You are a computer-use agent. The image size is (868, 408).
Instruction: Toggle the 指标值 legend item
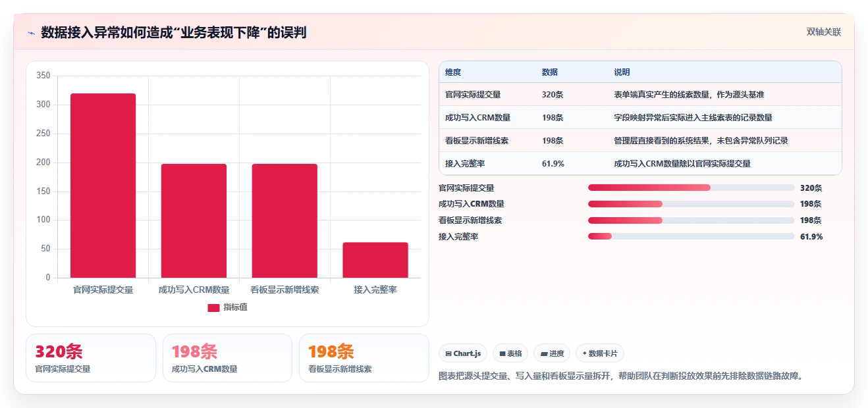pyautogui.click(x=227, y=307)
